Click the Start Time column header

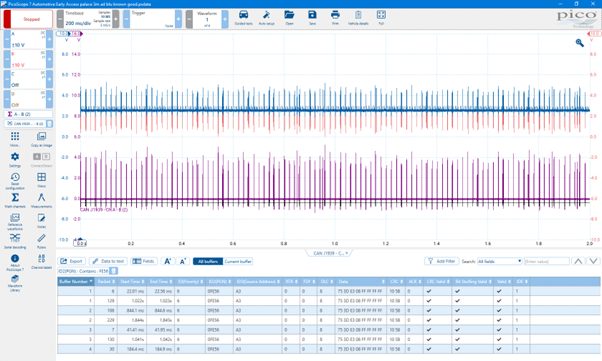[x=132, y=282]
